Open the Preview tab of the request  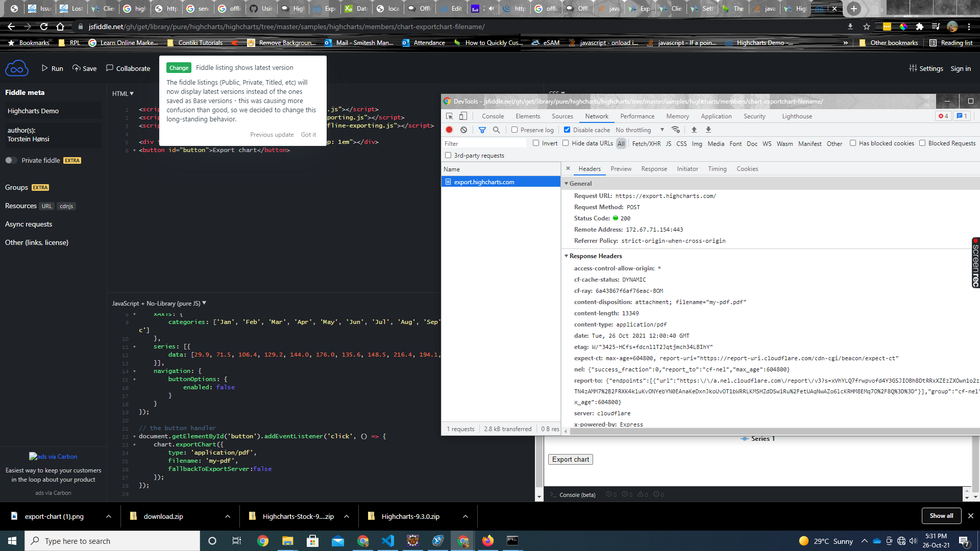click(x=621, y=168)
